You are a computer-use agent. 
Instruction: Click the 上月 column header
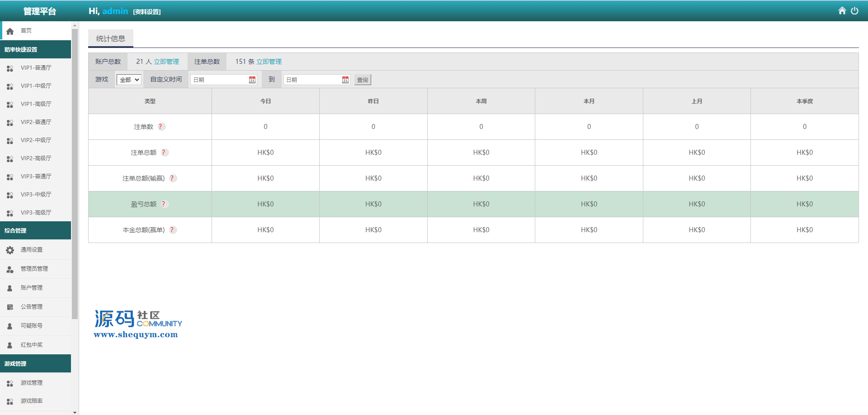[697, 101]
